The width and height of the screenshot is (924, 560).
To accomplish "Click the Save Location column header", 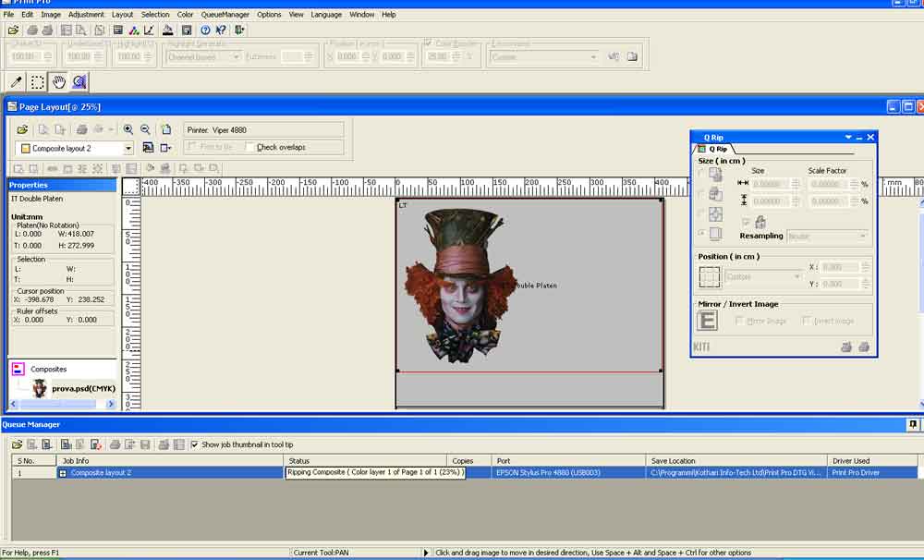I will pos(736,461).
